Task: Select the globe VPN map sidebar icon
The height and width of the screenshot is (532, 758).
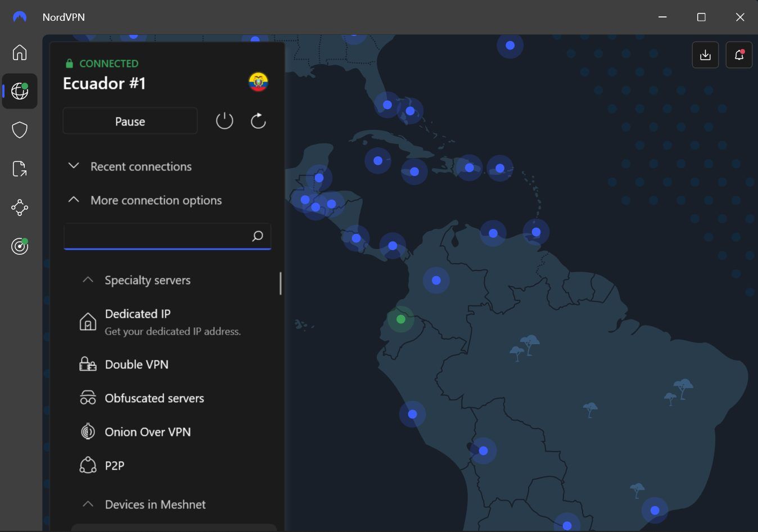Action: coord(20,91)
